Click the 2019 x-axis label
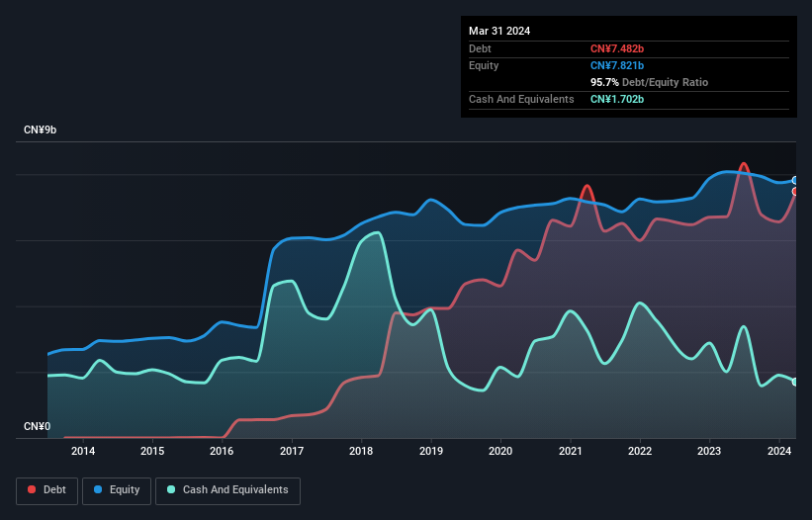 tap(431, 451)
